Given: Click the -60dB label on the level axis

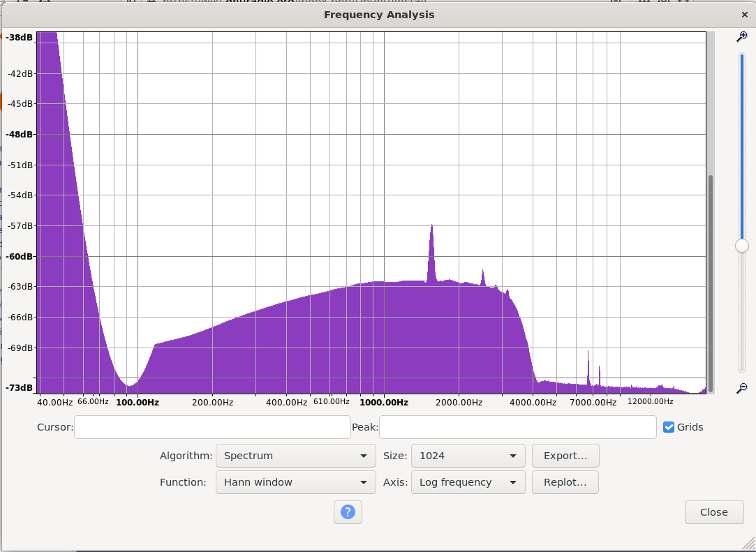Looking at the screenshot, I should point(20,256).
